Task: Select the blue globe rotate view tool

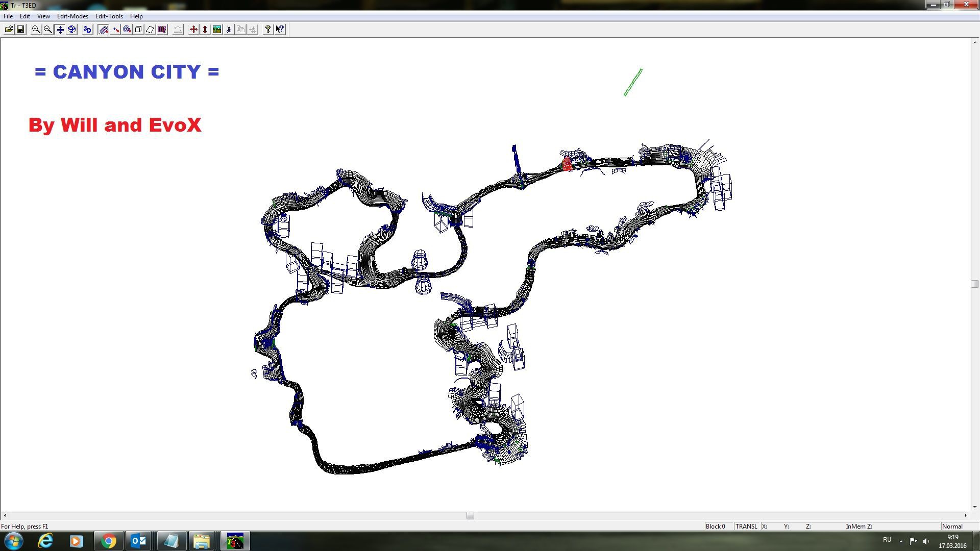Action: tap(71, 30)
